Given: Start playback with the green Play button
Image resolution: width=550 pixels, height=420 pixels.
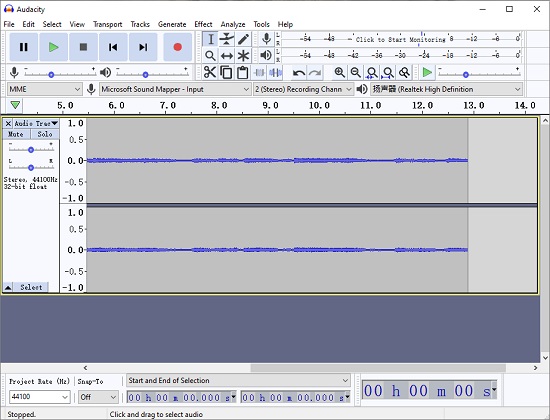Looking at the screenshot, I should [53, 47].
